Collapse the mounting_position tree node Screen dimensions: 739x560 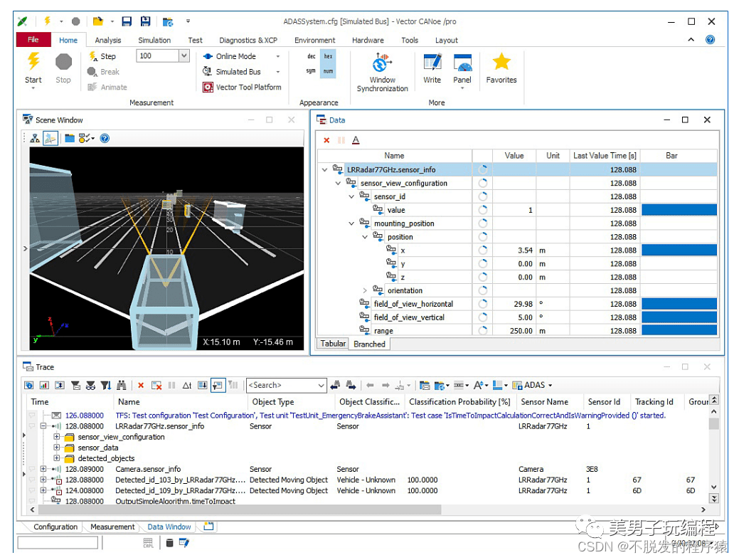tap(351, 223)
